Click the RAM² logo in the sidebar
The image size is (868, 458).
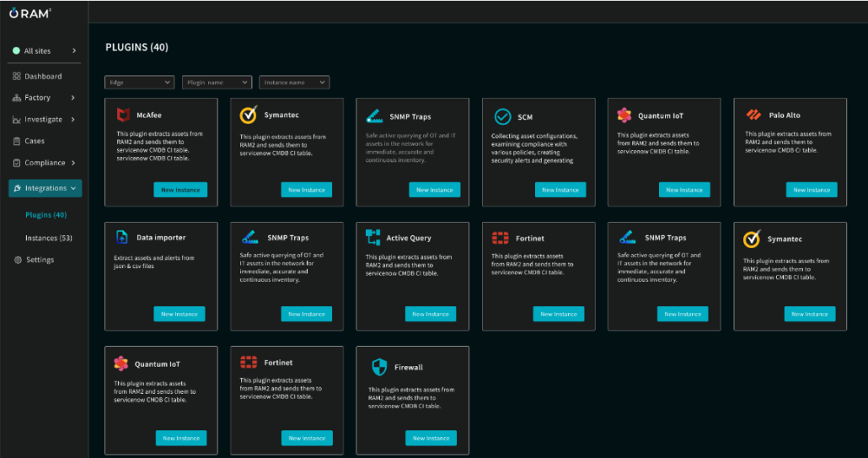[29, 13]
